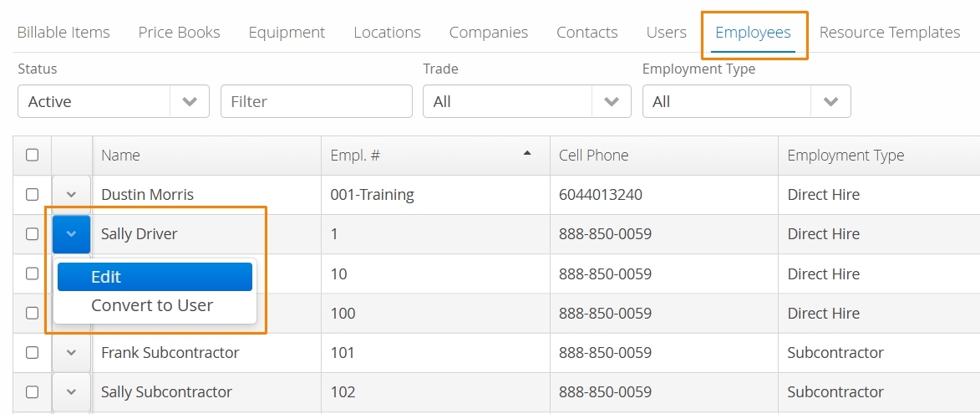The height and width of the screenshot is (414, 980).
Task: Expand the row menu for Dustin Morris
Action: (x=71, y=195)
